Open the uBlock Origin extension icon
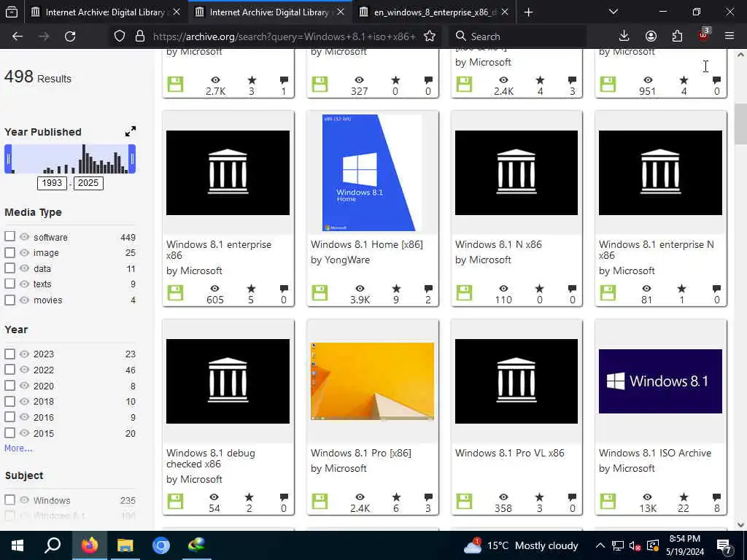Viewport: 747px width, 560px height. (x=704, y=35)
